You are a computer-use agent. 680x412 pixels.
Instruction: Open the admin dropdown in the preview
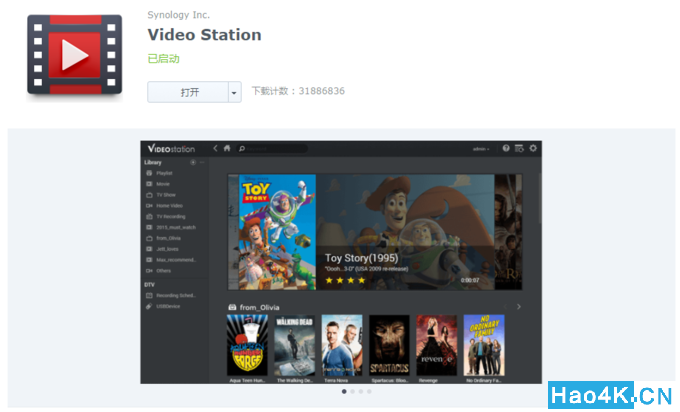481,149
